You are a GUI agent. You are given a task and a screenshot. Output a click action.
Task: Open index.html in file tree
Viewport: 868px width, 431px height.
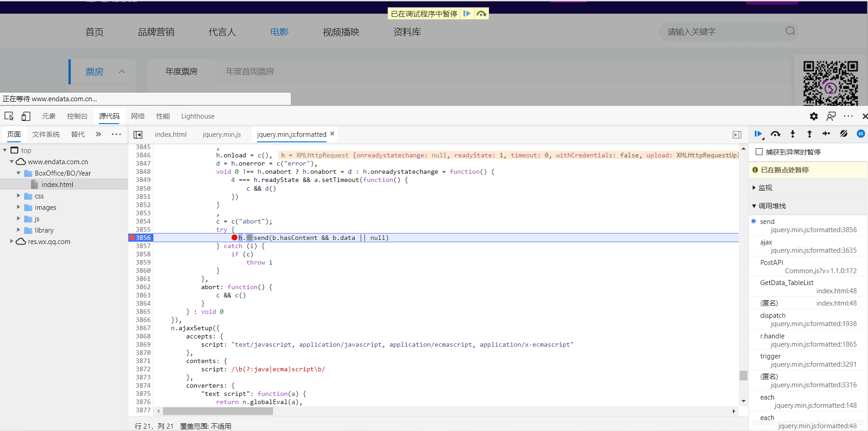pyautogui.click(x=57, y=185)
